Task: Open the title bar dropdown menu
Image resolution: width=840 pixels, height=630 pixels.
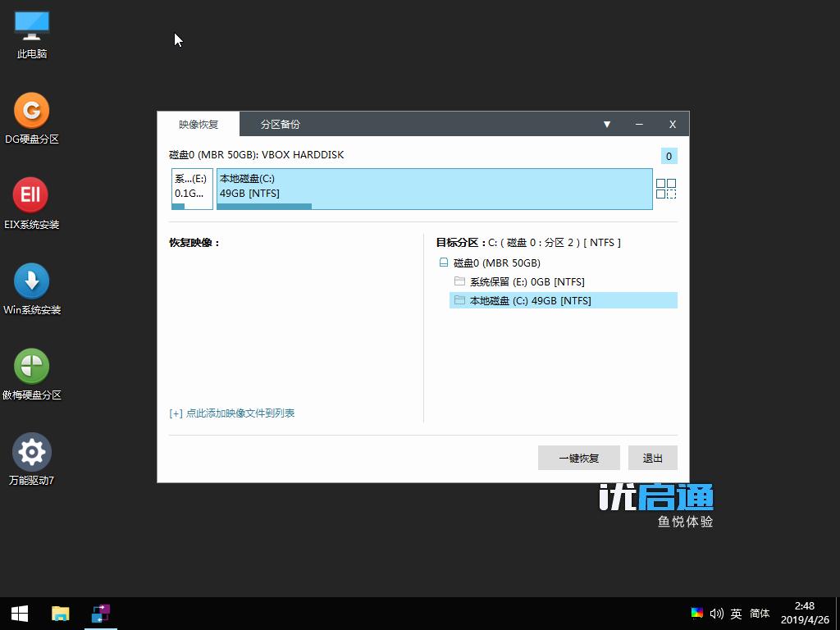Action: point(607,124)
